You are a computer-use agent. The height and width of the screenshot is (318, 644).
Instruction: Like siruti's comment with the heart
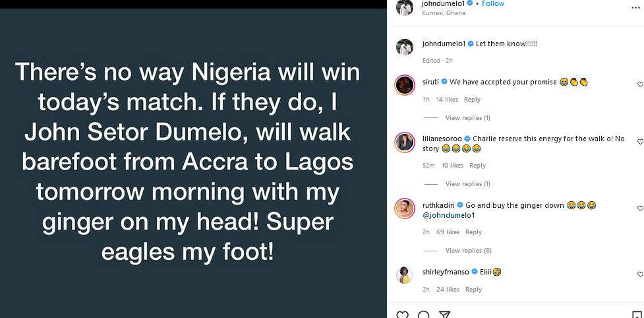[x=640, y=84]
